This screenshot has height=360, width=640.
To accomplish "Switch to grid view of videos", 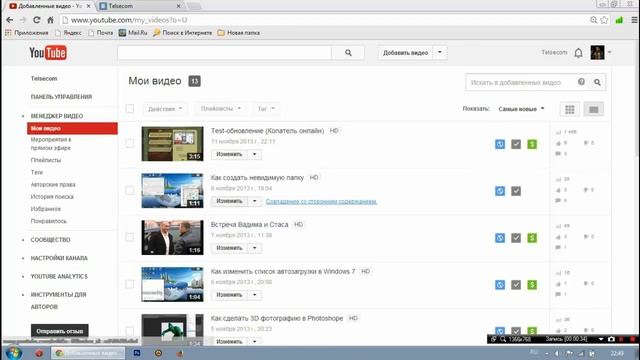I will pyautogui.click(x=570, y=109).
